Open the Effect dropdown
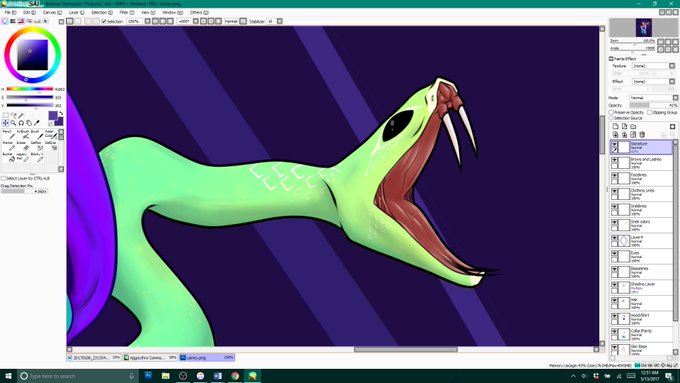This screenshot has height=383, width=680. click(654, 82)
